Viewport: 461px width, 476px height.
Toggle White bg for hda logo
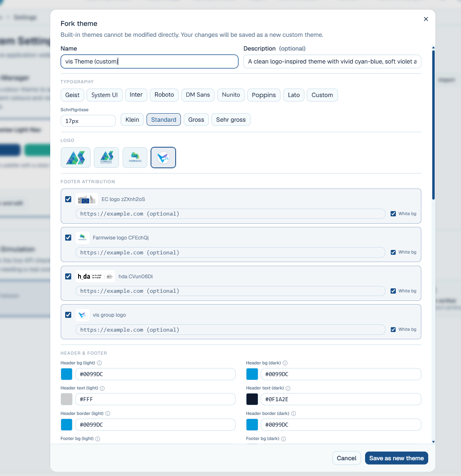tap(393, 291)
